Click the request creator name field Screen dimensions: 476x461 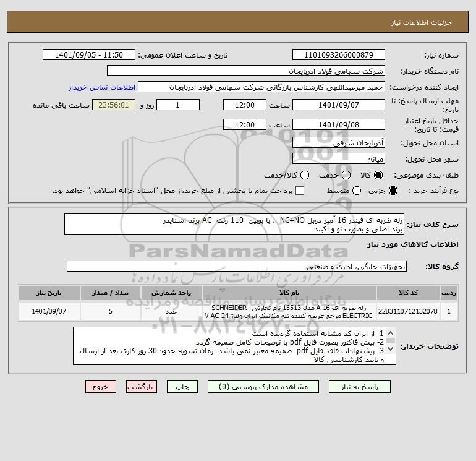coord(261,87)
